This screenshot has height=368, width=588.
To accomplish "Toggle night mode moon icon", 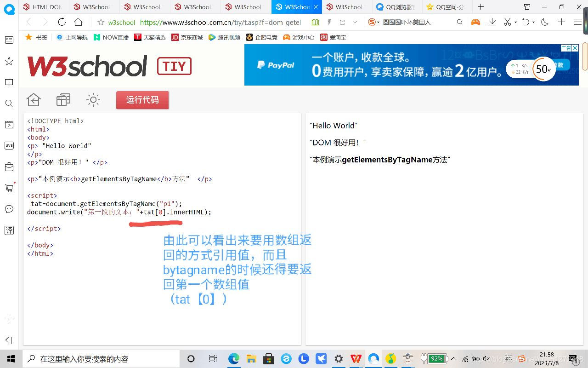I will point(545,22).
